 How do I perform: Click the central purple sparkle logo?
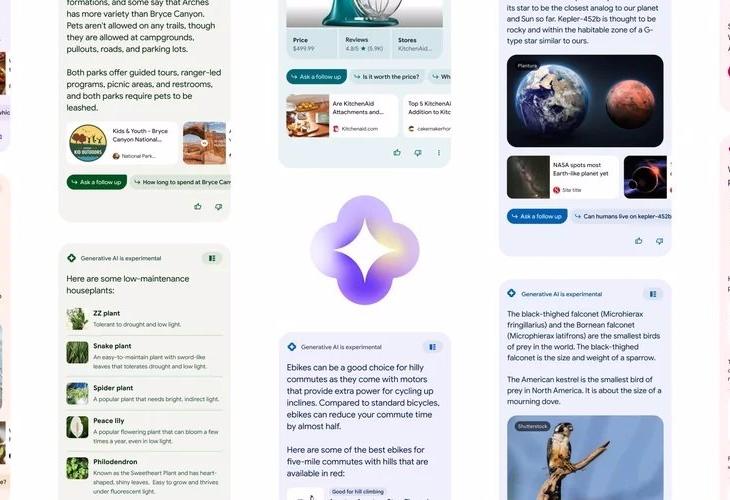coord(365,250)
